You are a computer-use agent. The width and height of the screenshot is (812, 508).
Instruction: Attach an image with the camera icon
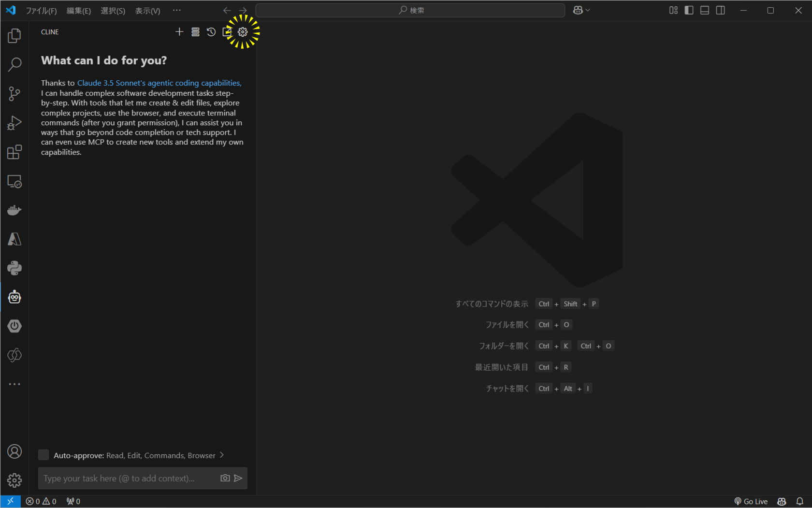tap(225, 478)
